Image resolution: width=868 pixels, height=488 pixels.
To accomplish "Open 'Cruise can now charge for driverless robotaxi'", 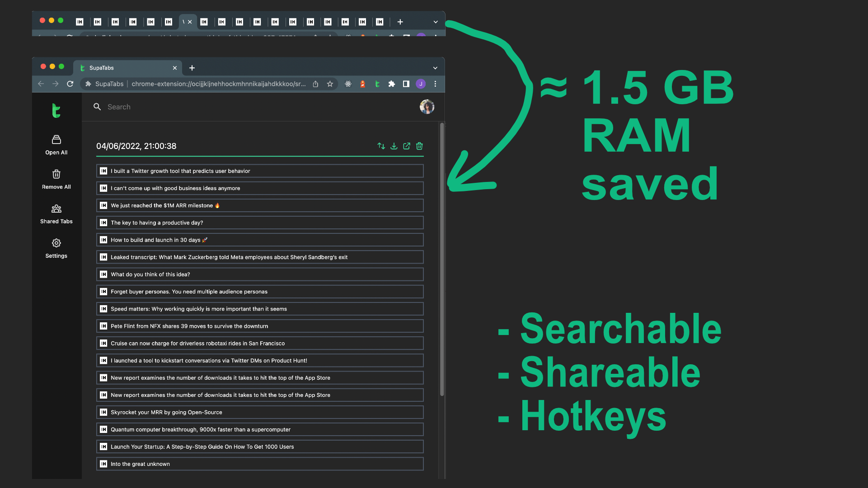I will (x=260, y=343).
